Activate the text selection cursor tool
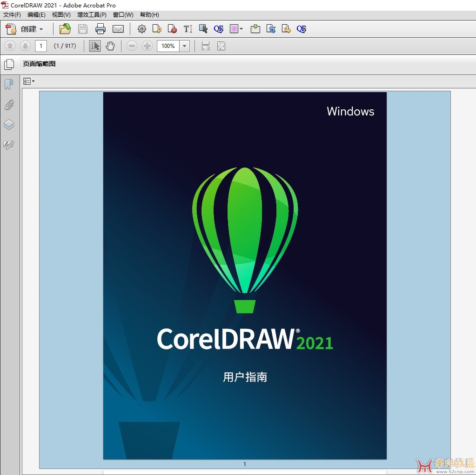Screen dimensions: 476x475 95,46
